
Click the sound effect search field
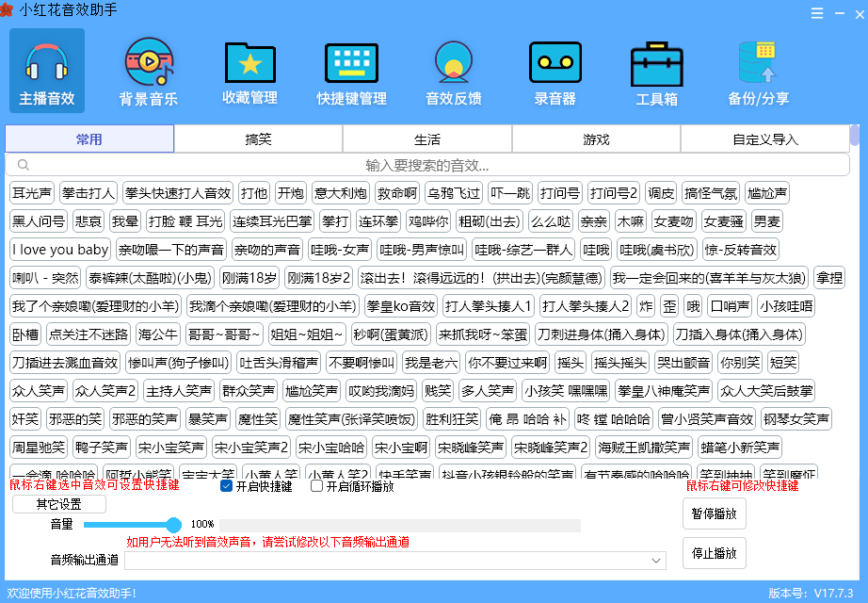[427, 165]
